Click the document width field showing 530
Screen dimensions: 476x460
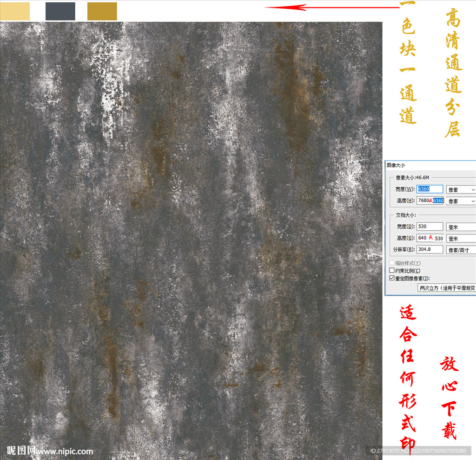[x=430, y=227]
